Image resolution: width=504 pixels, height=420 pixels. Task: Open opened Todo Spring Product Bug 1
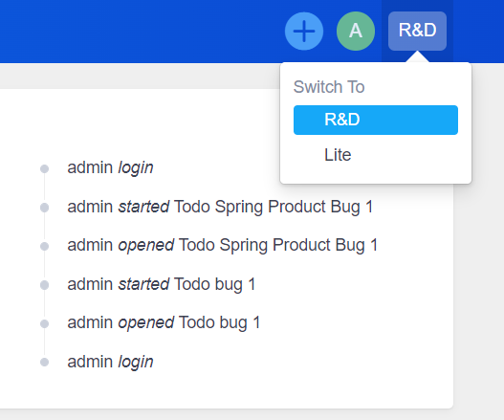click(223, 245)
